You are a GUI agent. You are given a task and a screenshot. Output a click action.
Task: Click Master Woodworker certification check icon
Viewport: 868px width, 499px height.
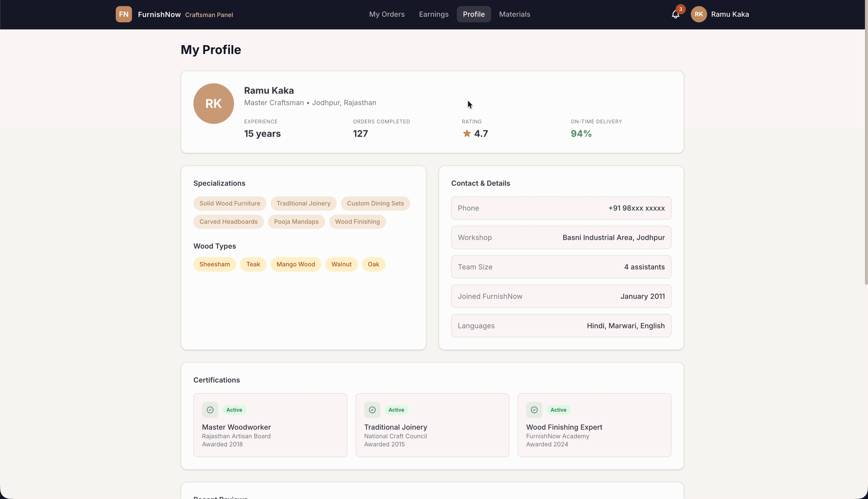pos(210,410)
